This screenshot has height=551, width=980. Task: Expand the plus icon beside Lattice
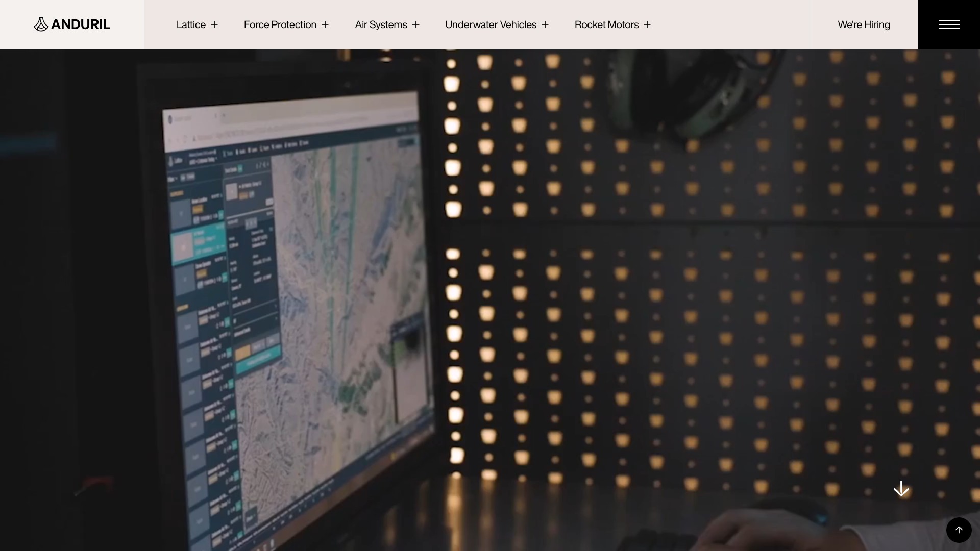[x=214, y=24]
